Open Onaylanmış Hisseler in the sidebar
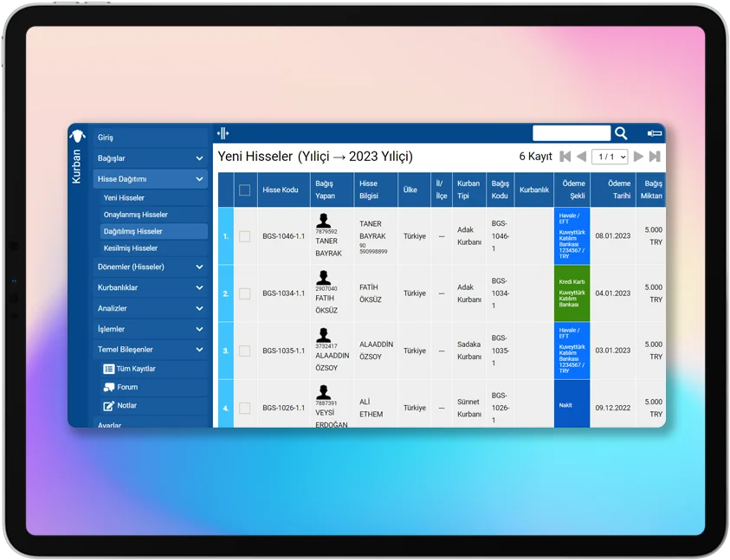 click(x=136, y=215)
